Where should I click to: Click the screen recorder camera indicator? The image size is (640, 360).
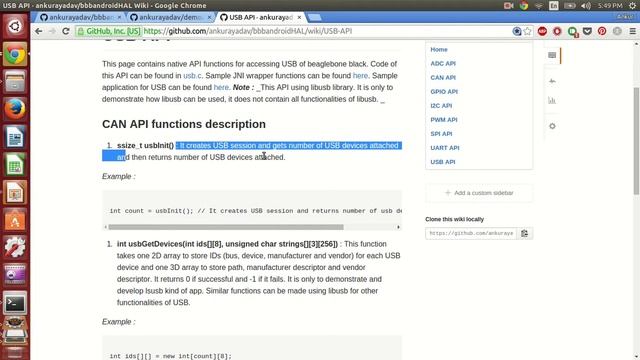tap(508, 6)
